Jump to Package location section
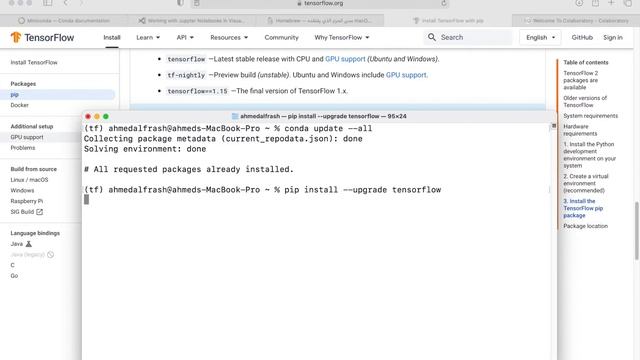This screenshot has height=360, width=640. tap(585, 226)
